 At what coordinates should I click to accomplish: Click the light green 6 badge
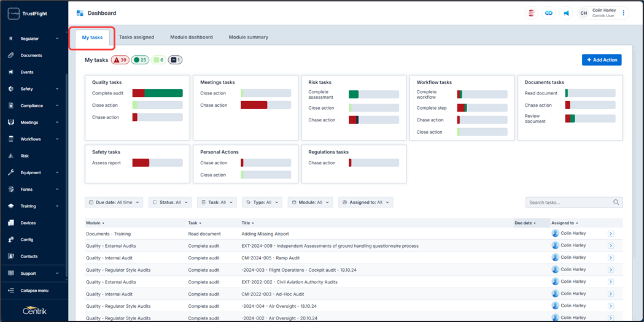[x=158, y=60]
